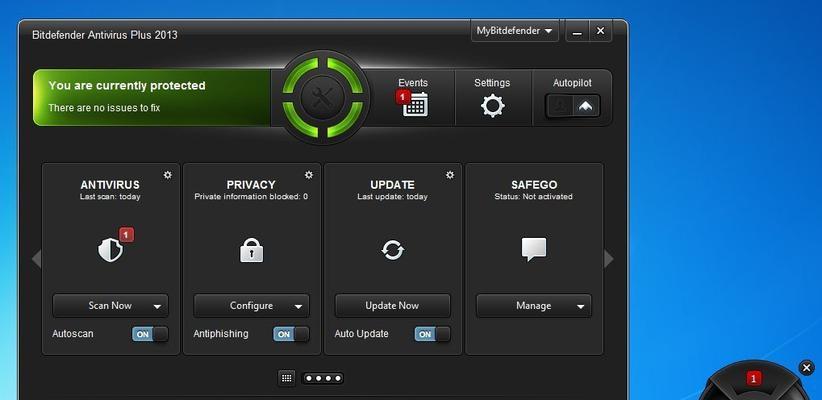Click the UPDATE module title
This screenshot has width=822, height=400.
393,185
